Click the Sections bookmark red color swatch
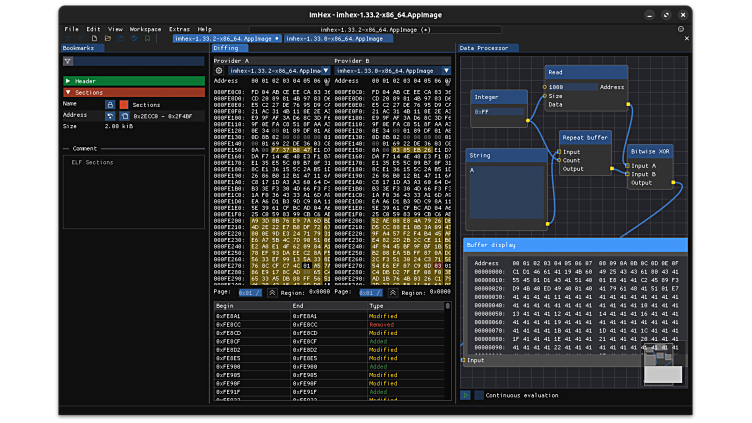The image size is (752, 423). point(124,104)
